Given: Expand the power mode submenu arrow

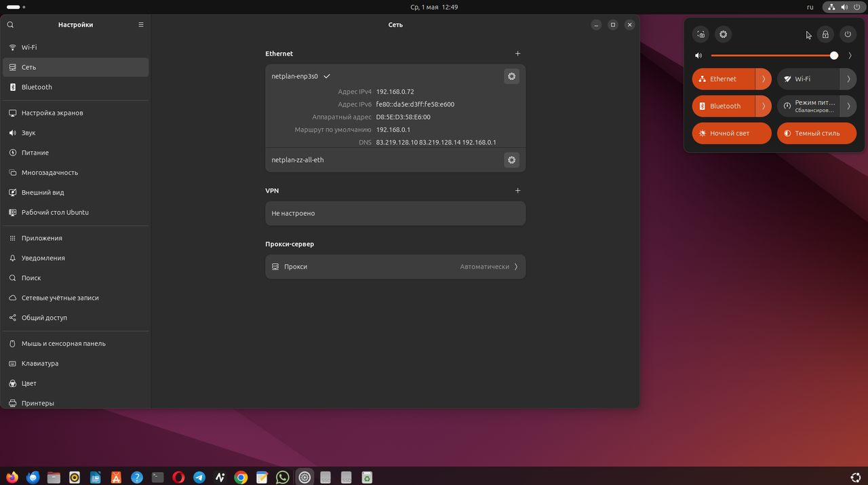Looking at the screenshot, I should coord(848,106).
